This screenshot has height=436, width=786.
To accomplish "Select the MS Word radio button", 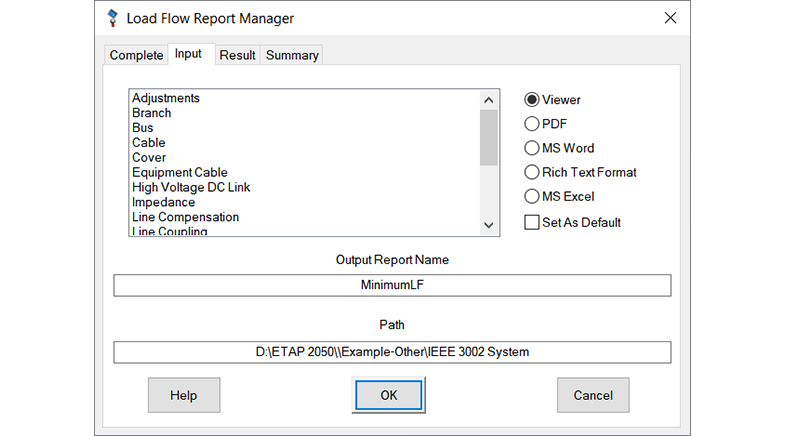I will click(x=532, y=148).
